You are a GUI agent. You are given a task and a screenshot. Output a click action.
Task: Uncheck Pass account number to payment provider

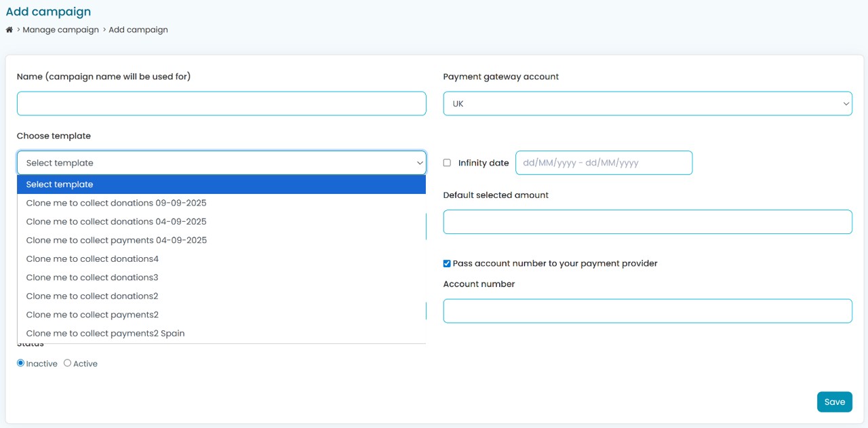coord(447,263)
